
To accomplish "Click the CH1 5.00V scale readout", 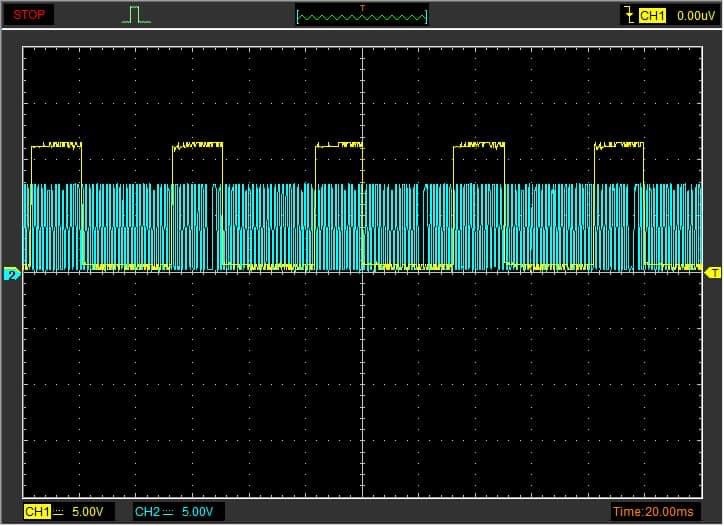I will point(88,512).
